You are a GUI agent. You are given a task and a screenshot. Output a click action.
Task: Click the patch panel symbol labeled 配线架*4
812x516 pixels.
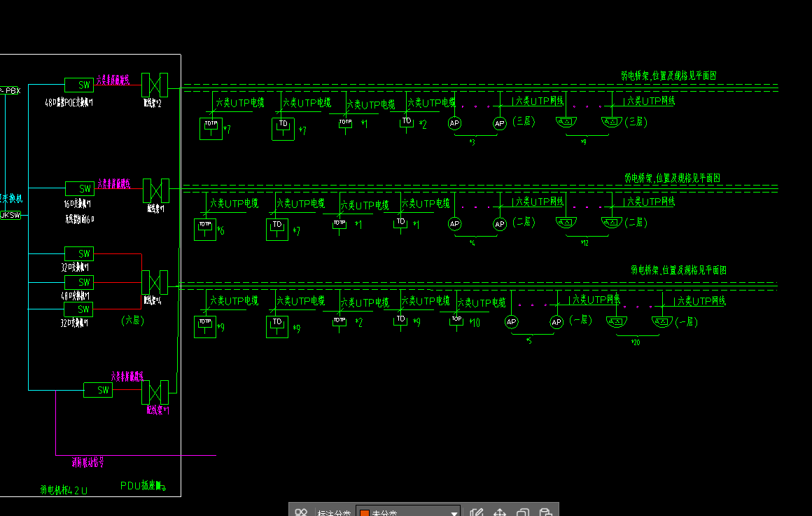pos(155,283)
